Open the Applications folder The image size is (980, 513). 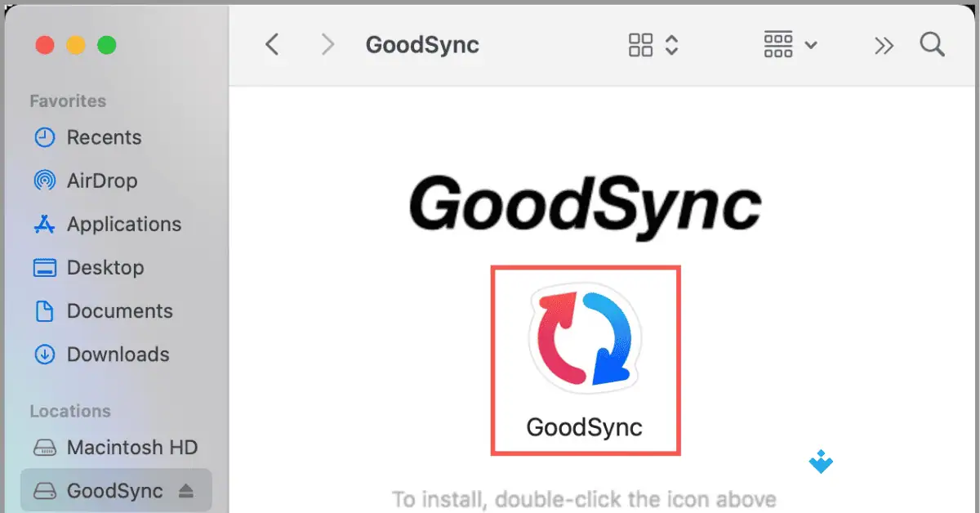(123, 224)
